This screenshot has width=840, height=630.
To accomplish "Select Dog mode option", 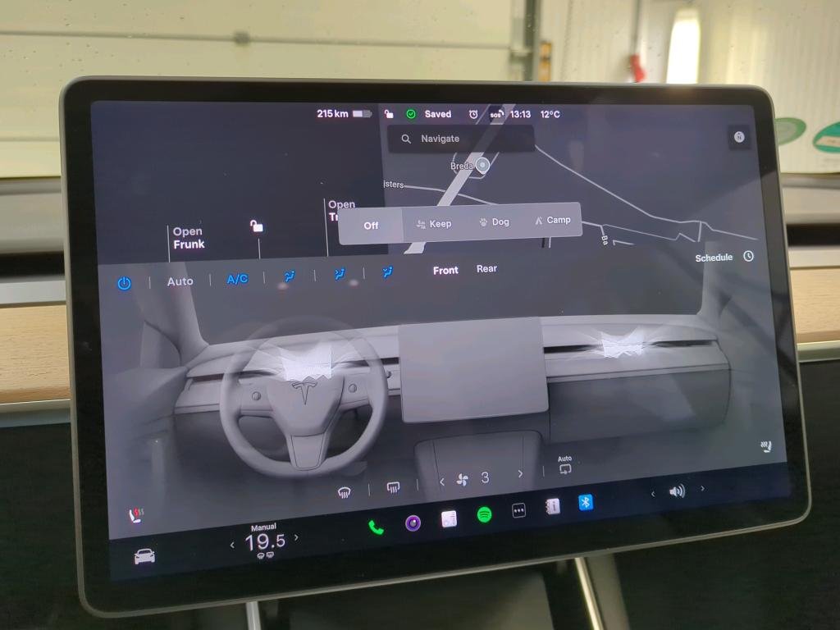I will 494,221.
